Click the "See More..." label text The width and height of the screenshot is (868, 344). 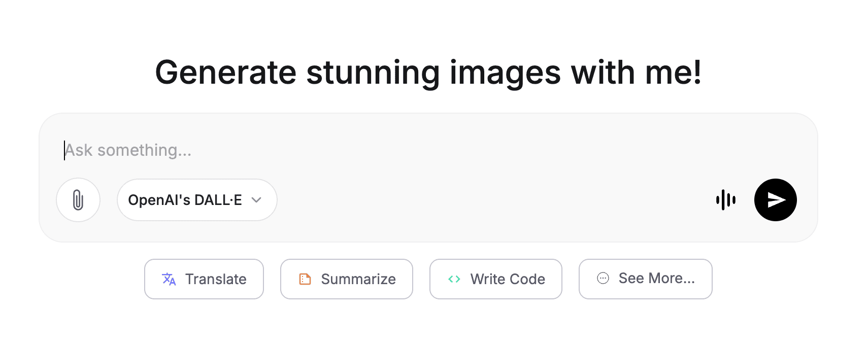point(657,278)
